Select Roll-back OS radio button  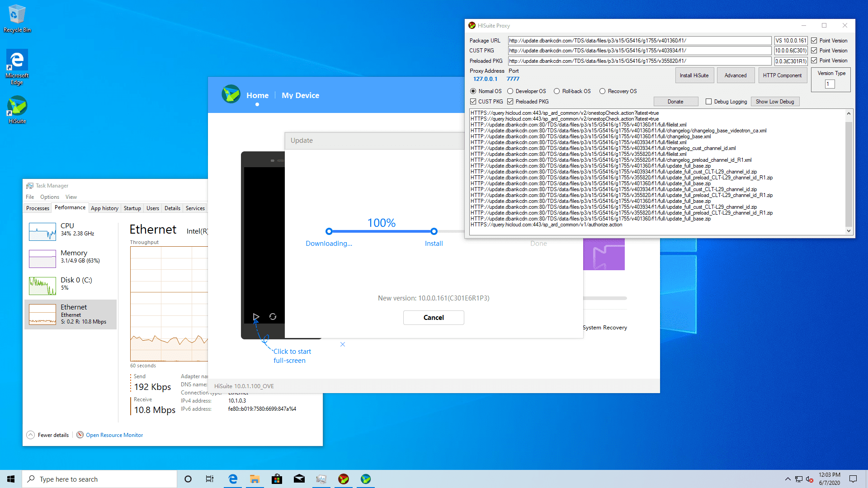click(557, 91)
